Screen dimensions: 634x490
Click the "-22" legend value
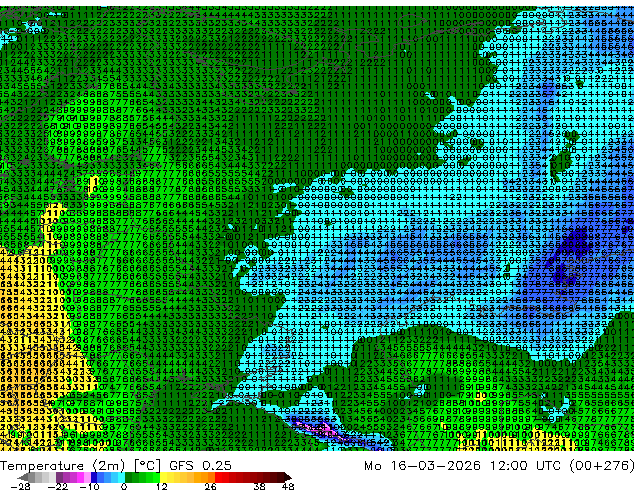pyautogui.click(x=58, y=486)
